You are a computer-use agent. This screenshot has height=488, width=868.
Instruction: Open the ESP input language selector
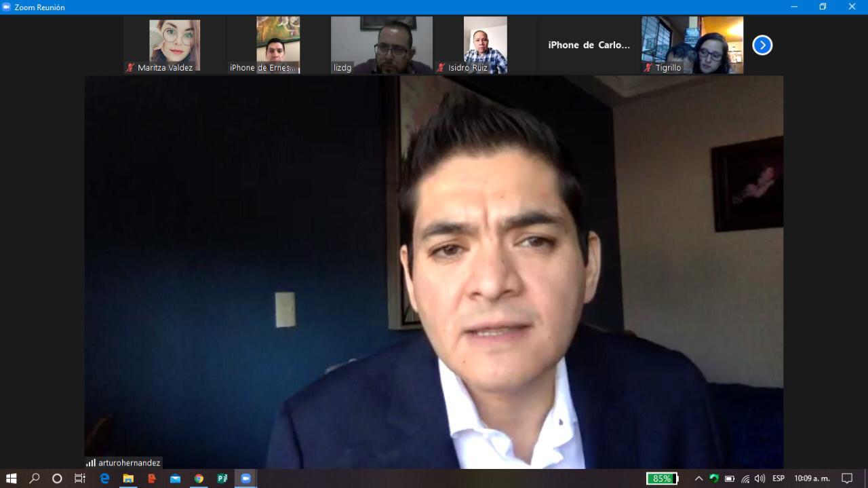(778, 478)
